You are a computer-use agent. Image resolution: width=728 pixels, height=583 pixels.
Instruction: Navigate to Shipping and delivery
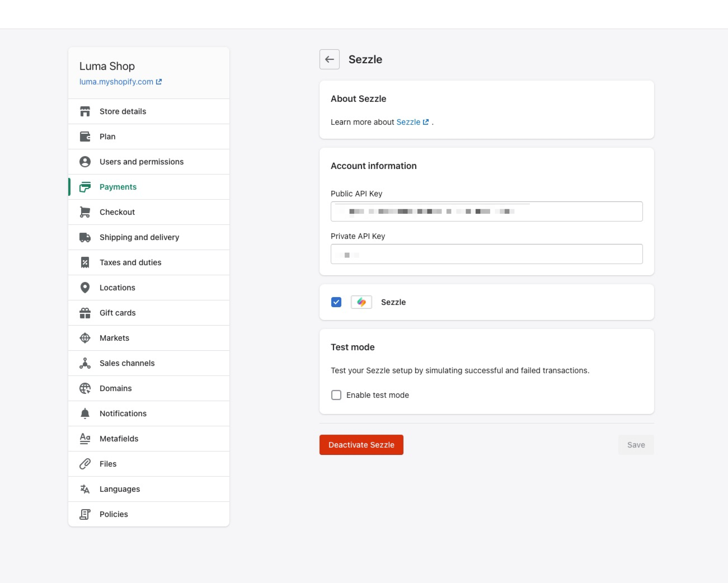(x=149, y=237)
